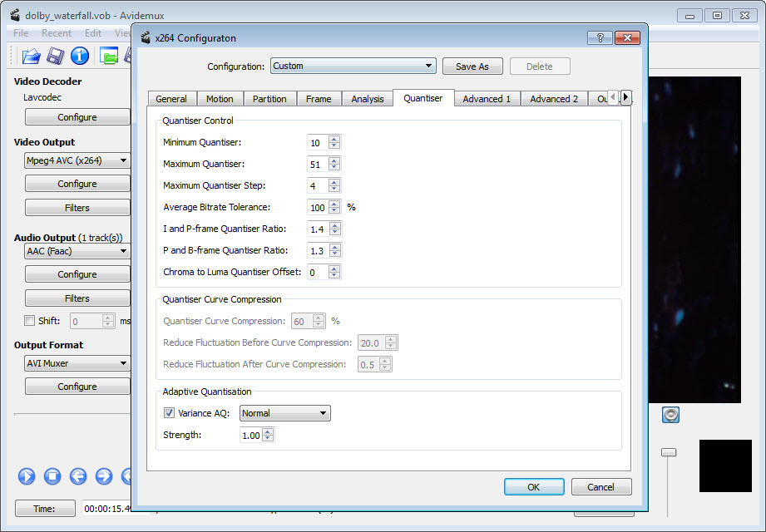
Task: Go to previous frame with left arrow
Action: pyautogui.click(x=78, y=475)
